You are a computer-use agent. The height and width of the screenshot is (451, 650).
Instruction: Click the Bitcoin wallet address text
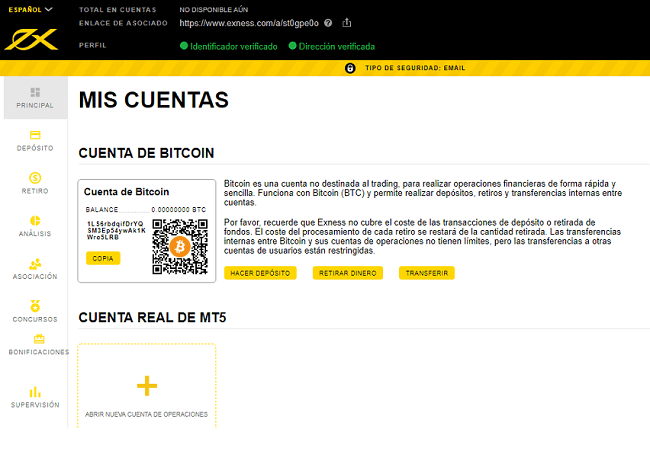click(116, 230)
